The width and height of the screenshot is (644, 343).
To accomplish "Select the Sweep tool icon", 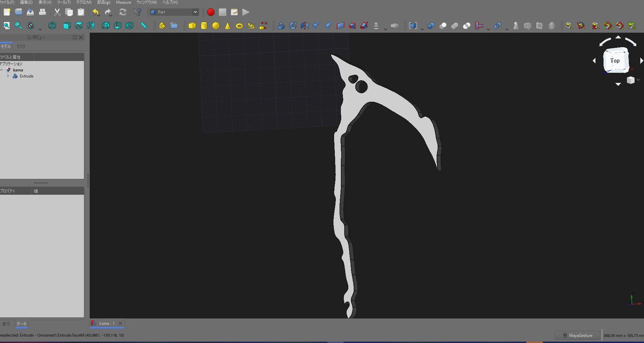I will coord(363,25).
